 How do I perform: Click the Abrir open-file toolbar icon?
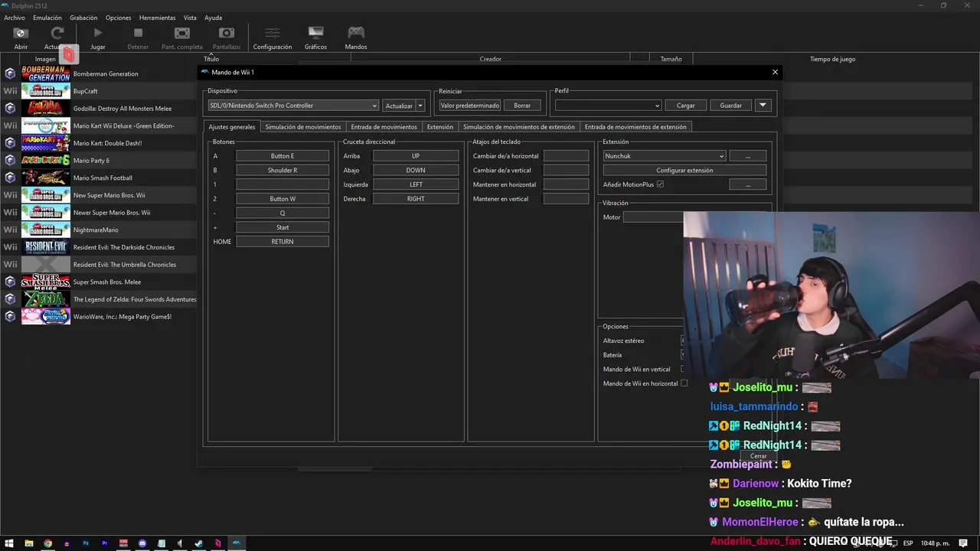coord(21,33)
